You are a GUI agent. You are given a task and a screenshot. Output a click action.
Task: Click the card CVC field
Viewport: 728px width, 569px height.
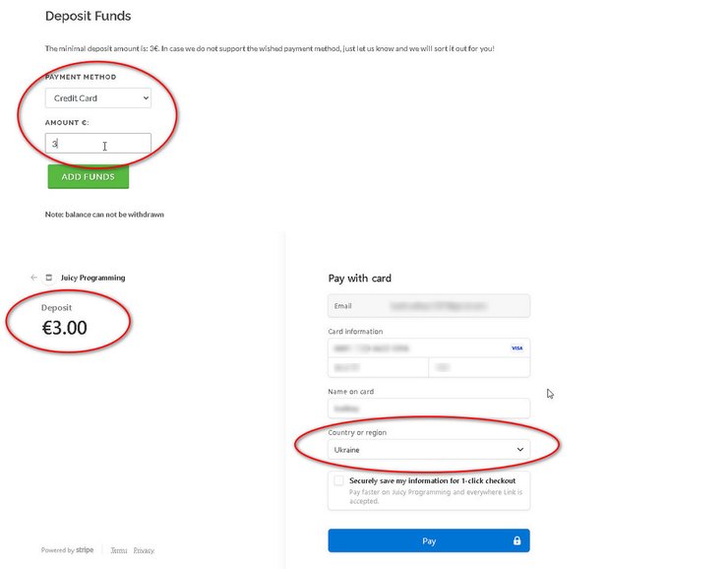point(478,367)
